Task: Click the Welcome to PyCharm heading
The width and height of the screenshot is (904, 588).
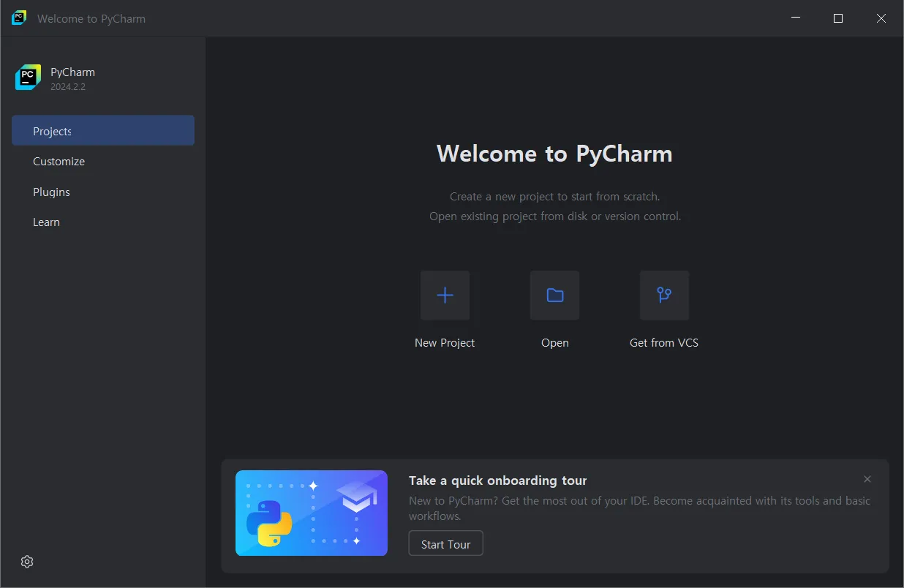Action: click(554, 154)
